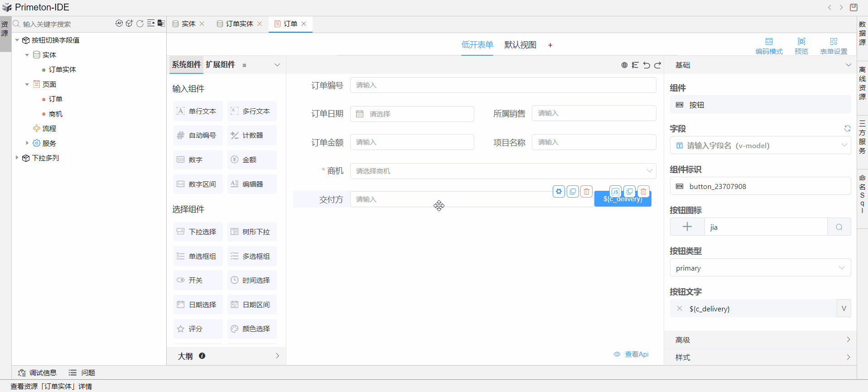This screenshot has width=868, height=392.
Task: Click the JS script icon above the button
Action: click(x=615, y=192)
